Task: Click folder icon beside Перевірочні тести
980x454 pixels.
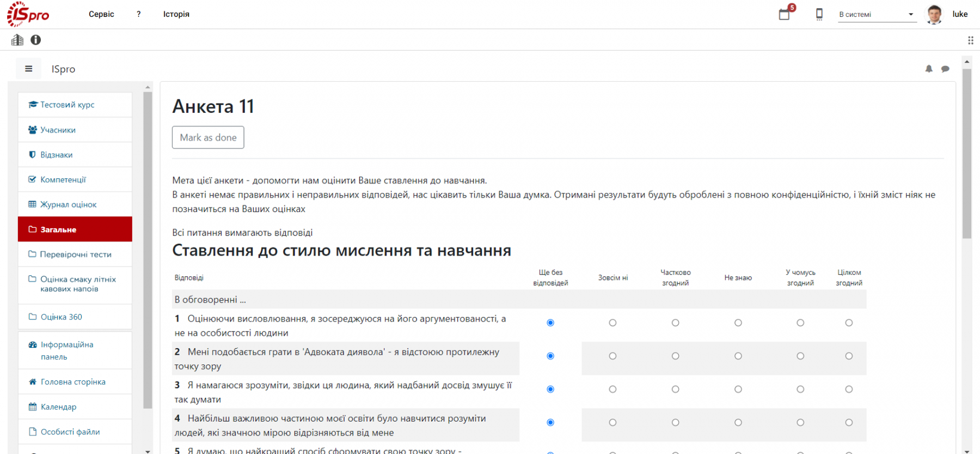Action: [32, 254]
